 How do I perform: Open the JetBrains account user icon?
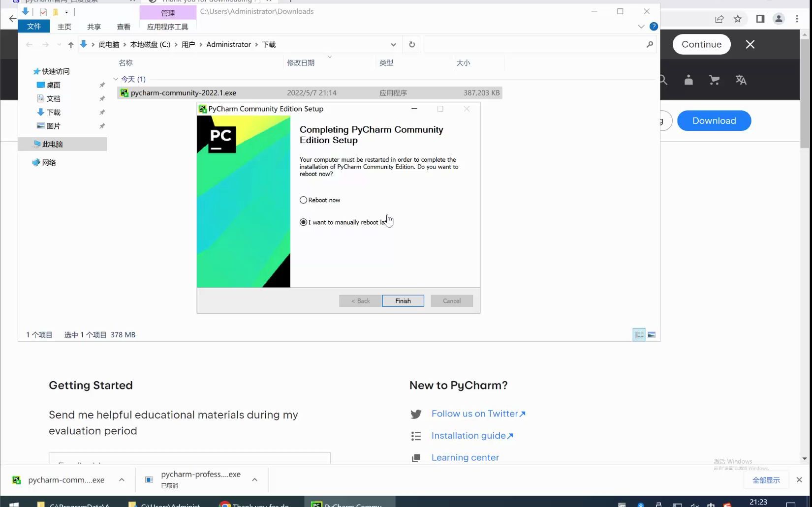(688, 80)
